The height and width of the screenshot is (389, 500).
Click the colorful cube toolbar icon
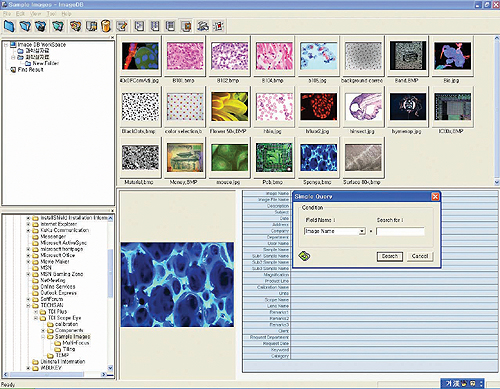(x=75, y=26)
